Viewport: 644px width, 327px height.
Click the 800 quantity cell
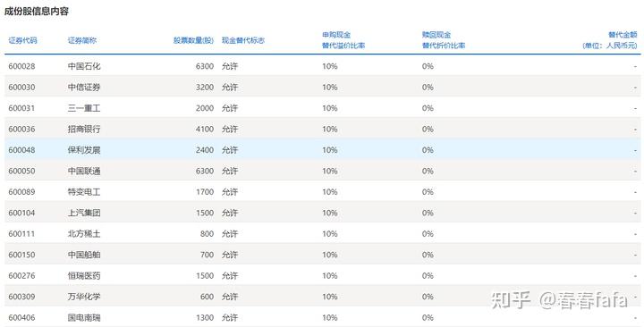coord(207,233)
